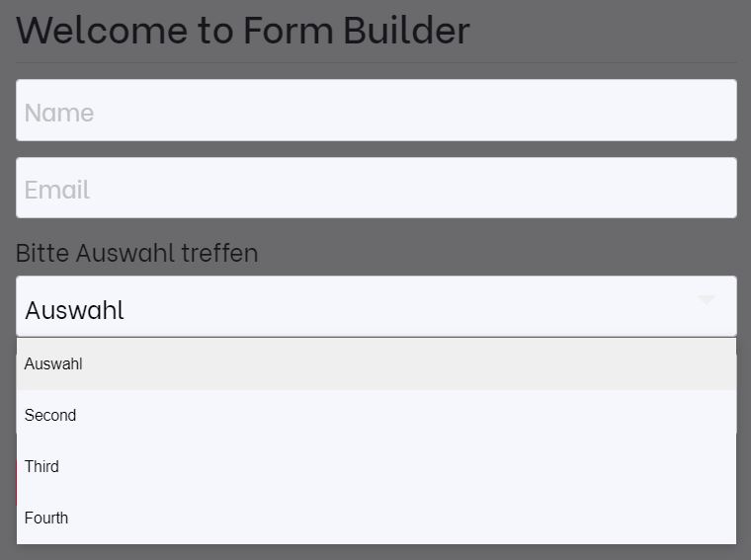Click the "Name" placeholder text
The image size is (751, 560).
click(59, 113)
